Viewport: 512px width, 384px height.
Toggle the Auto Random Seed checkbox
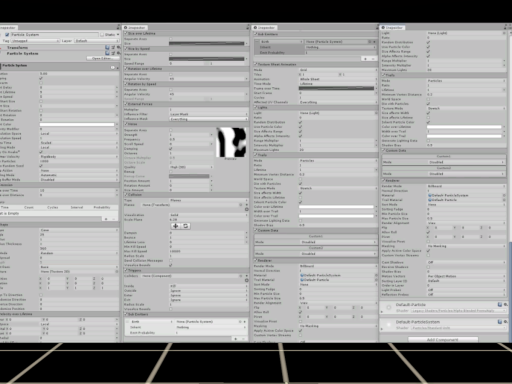point(41,166)
